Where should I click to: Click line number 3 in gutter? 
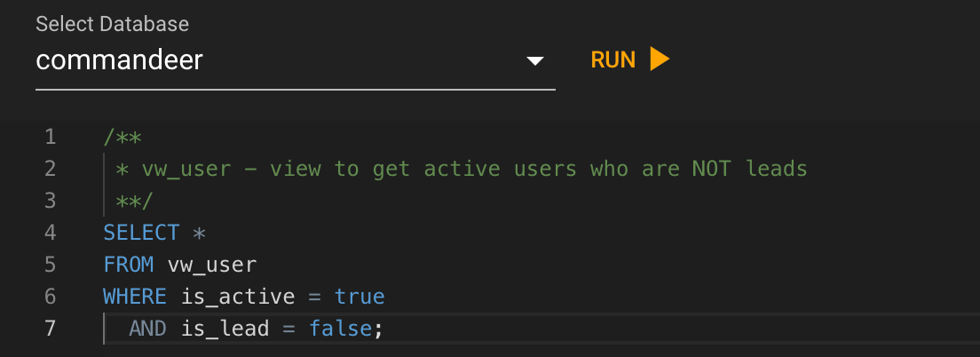click(x=50, y=201)
